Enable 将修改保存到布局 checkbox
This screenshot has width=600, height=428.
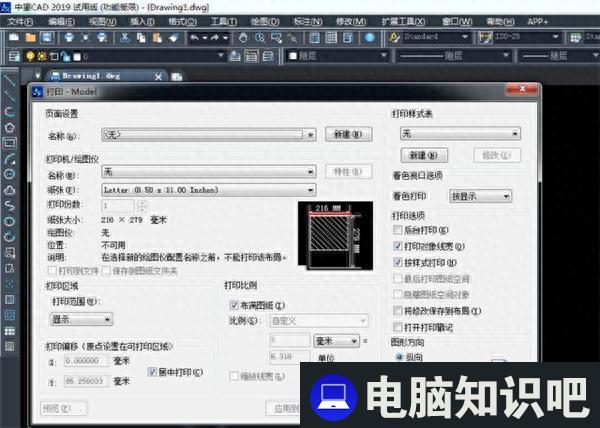[x=398, y=311]
